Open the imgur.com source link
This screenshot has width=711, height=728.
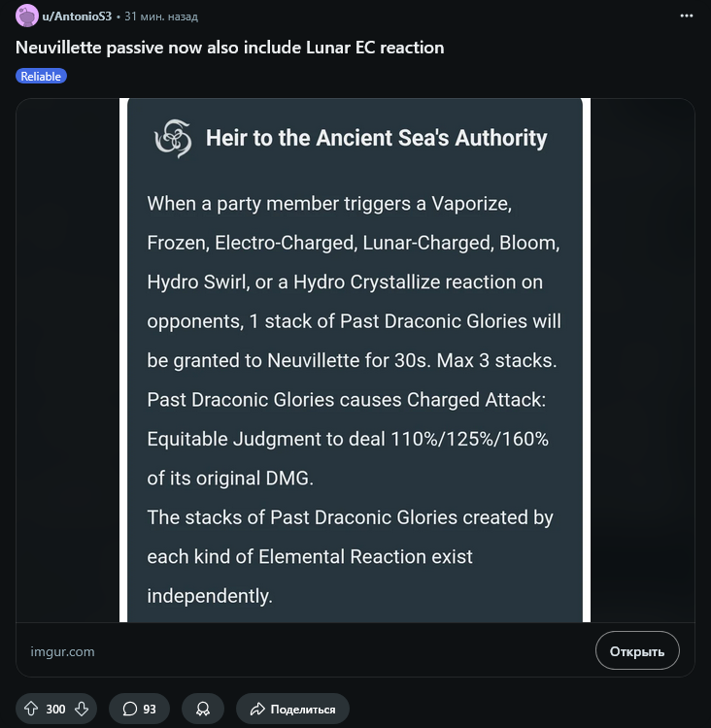pyautogui.click(x=63, y=651)
